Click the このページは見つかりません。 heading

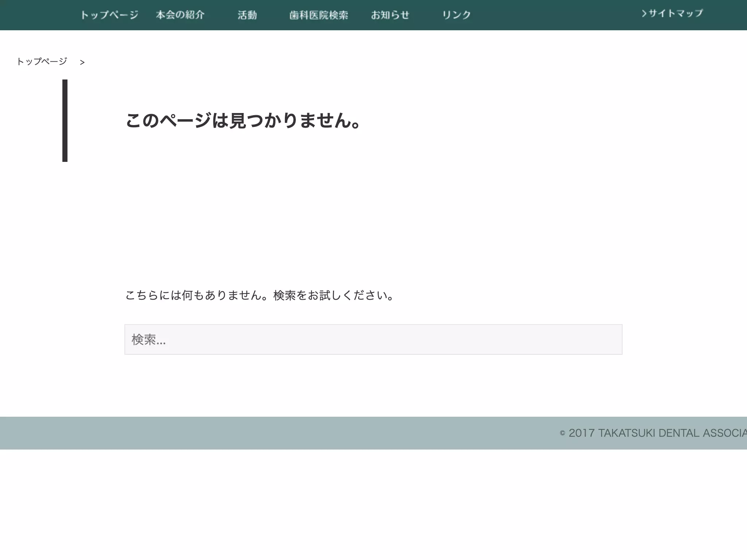[243, 120]
